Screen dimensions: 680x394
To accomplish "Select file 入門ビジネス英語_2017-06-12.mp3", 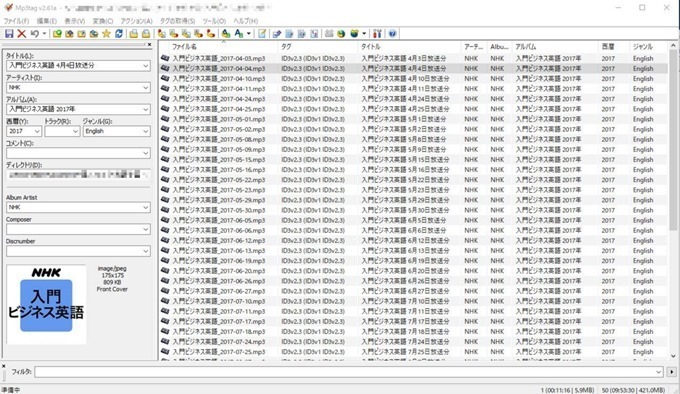I will point(219,241).
